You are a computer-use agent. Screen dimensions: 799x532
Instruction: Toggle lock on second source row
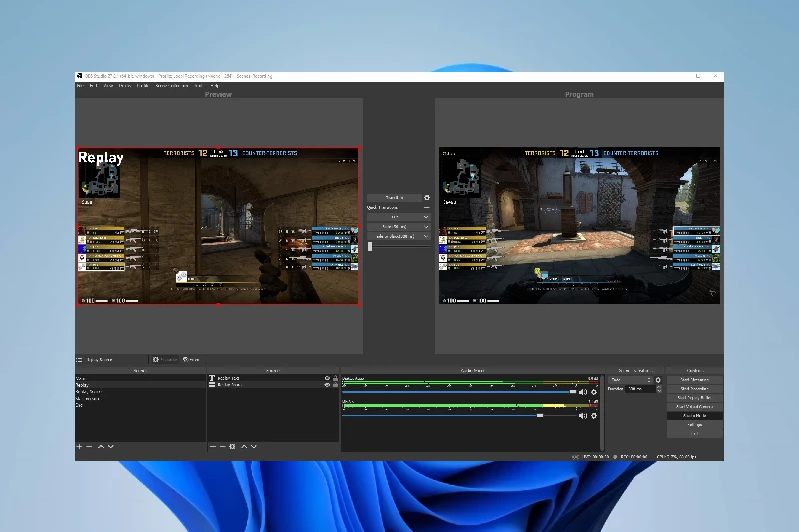pyautogui.click(x=335, y=385)
